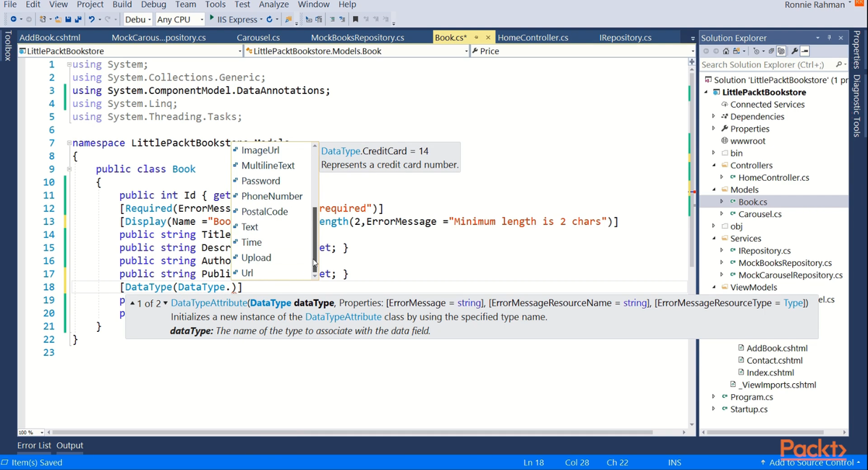868x470 pixels.
Task: Click the browser Refresh icon in the toolbar
Action: click(269, 19)
